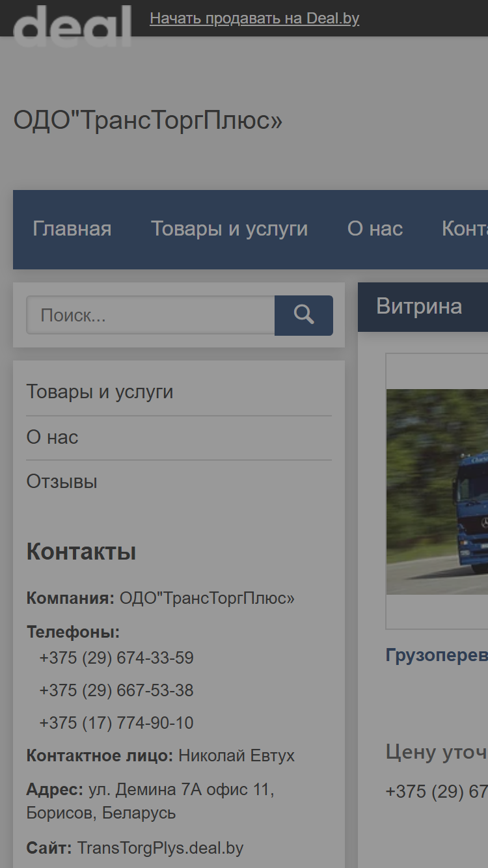Click the Контакты heading in the sidebar
The image size is (488, 868).
[x=81, y=552]
